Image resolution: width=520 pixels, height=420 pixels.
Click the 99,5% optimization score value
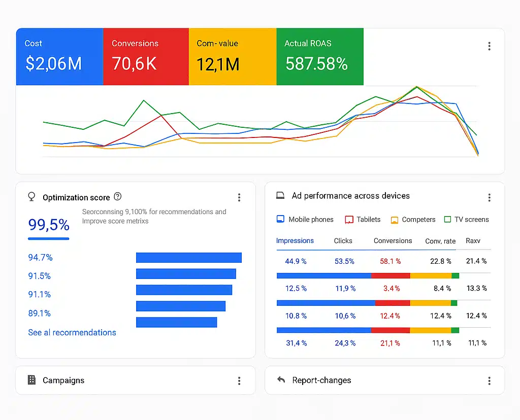[x=49, y=225]
